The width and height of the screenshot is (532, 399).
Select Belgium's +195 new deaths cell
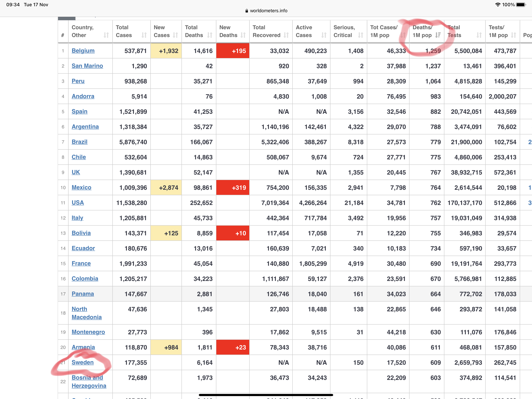[x=233, y=51]
